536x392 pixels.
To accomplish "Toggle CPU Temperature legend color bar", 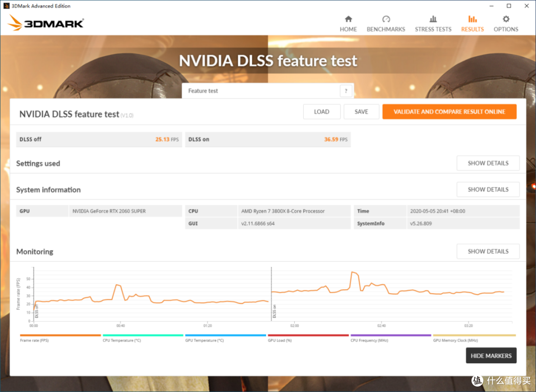I will tap(143, 335).
